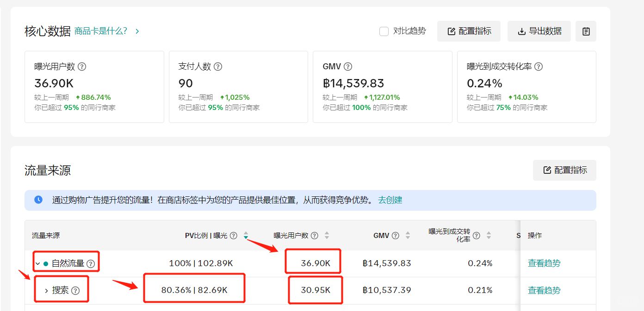The image size is (644, 311).
Task: Click the help icon in the GMV column header
Action: click(395, 236)
